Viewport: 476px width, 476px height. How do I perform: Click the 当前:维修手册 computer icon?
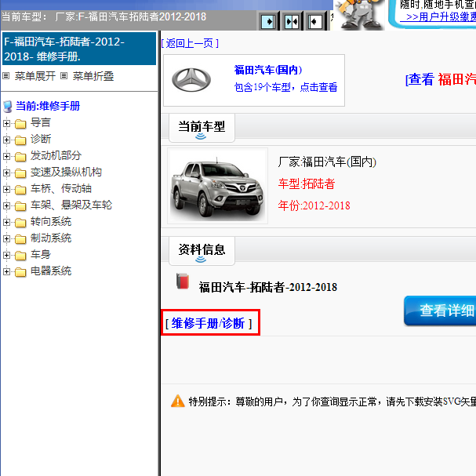coord(7,107)
